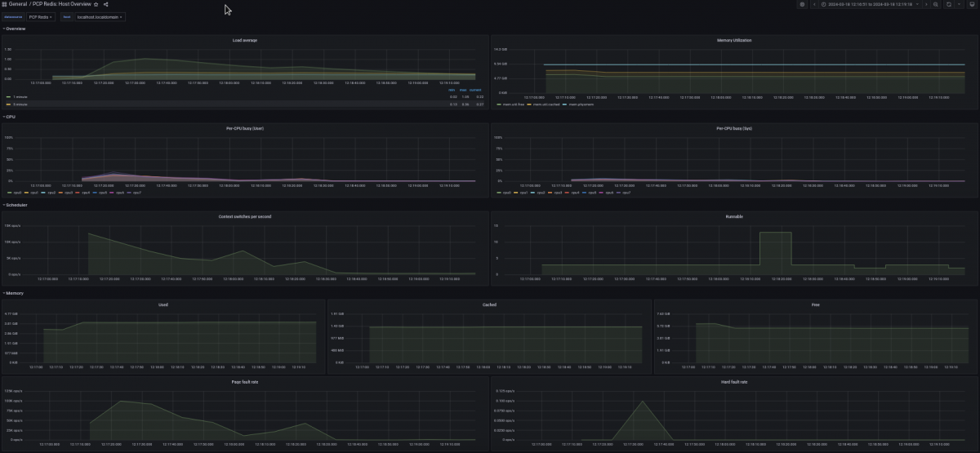Open the Load average panel title menu
Image resolution: width=980 pixels, height=453 pixels.
click(x=244, y=39)
